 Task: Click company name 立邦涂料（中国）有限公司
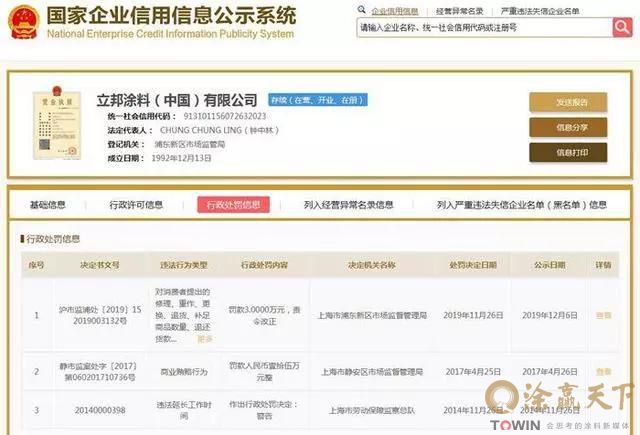click(x=177, y=100)
